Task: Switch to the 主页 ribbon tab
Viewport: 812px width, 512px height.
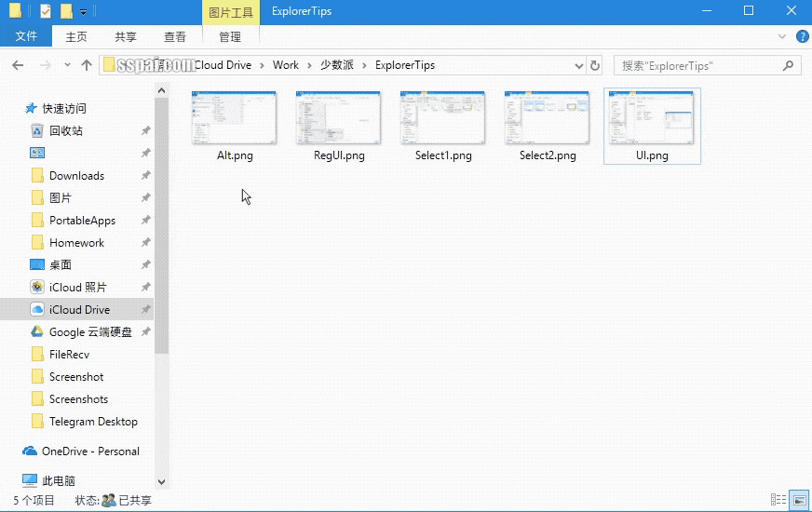Action: click(76, 36)
